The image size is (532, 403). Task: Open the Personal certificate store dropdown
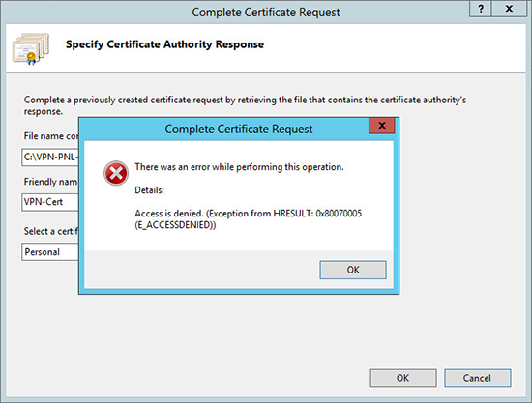click(50, 252)
